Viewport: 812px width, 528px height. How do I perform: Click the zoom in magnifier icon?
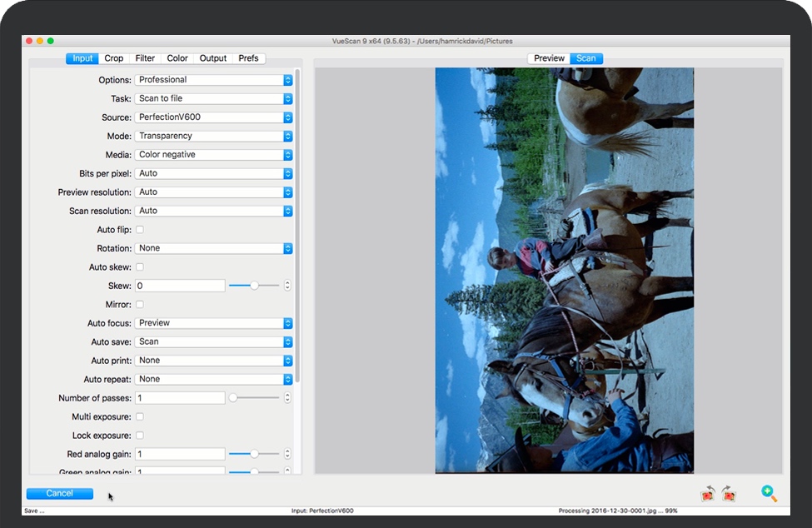[769, 493]
